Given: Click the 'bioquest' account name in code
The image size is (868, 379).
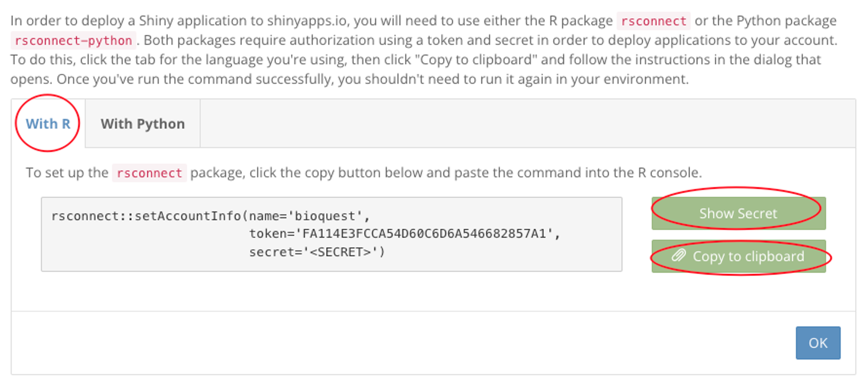Looking at the screenshot, I should point(325,216).
